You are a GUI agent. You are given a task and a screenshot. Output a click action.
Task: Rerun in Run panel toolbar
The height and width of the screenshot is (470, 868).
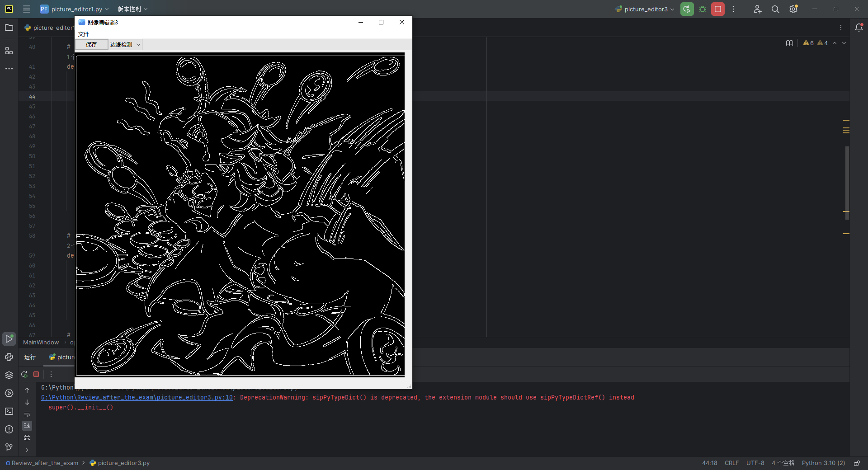click(24, 374)
